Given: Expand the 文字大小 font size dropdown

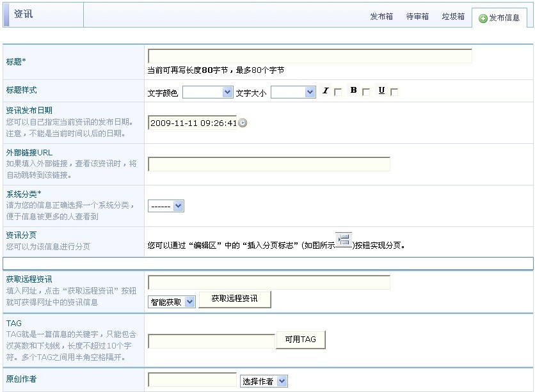Looking at the screenshot, I should (293, 93).
